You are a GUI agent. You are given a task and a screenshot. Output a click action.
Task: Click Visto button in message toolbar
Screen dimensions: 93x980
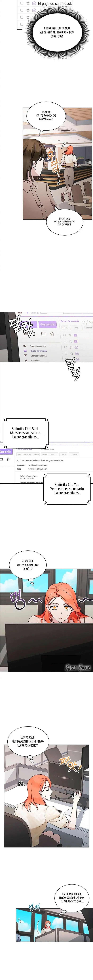click(x=19, y=454)
